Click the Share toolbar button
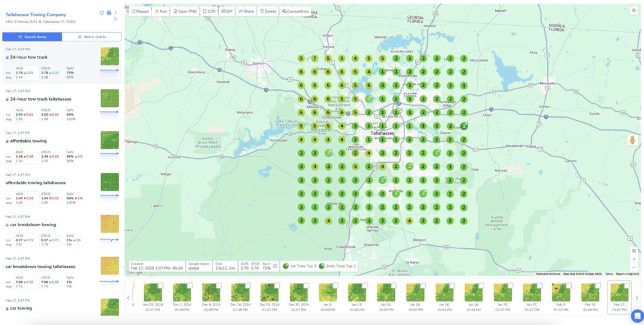This screenshot has height=325, width=644. click(x=246, y=11)
